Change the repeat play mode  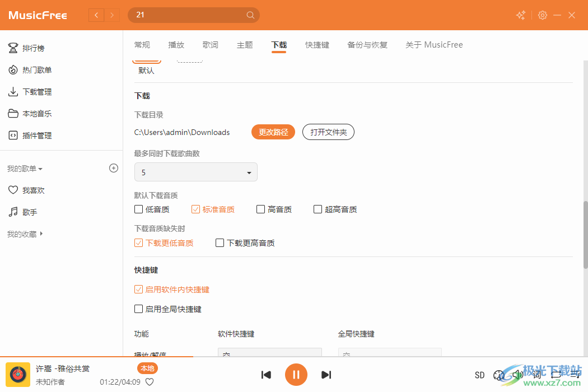[x=556, y=375]
